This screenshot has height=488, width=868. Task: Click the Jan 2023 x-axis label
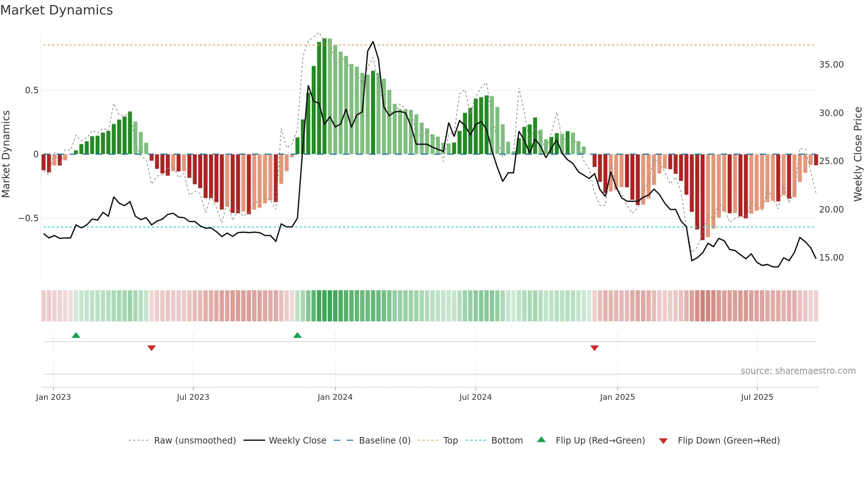54,397
